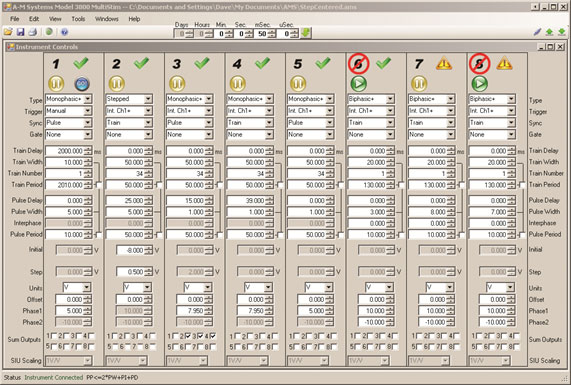Pause channel 3 with its yellow pause button
Image resolution: width=571 pixels, height=385 pixels.
(177, 84)
